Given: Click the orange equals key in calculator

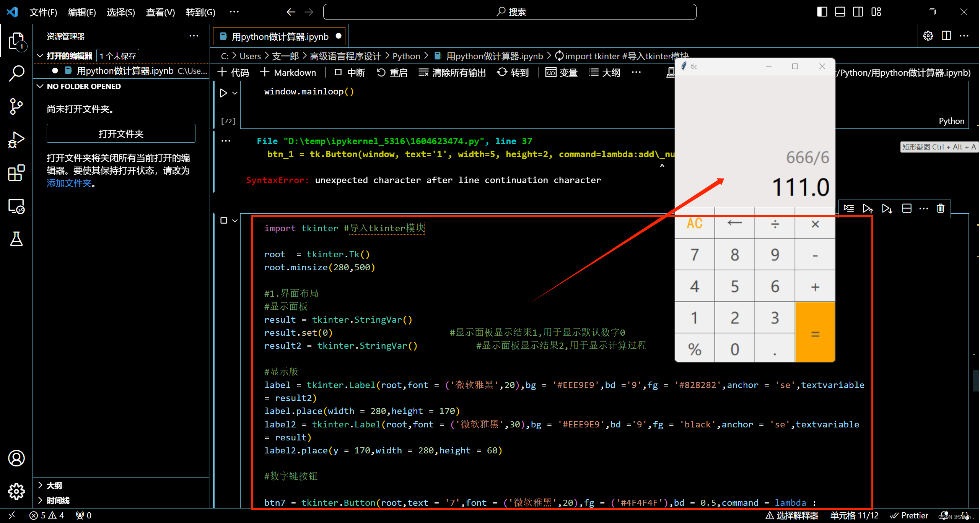Looking at the screenshot, I should (815, 332).
